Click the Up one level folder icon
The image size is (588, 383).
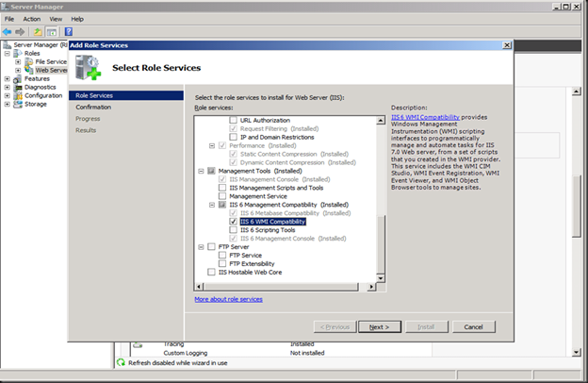38,32
